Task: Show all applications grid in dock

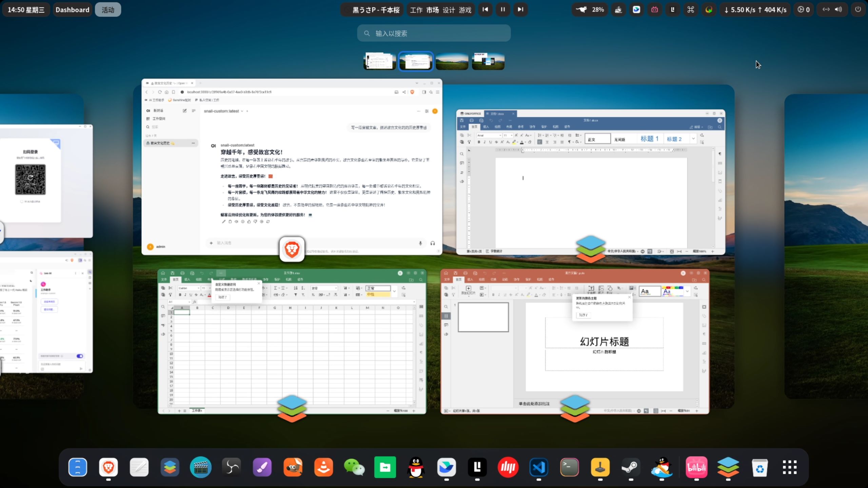Action: [790, 467]
